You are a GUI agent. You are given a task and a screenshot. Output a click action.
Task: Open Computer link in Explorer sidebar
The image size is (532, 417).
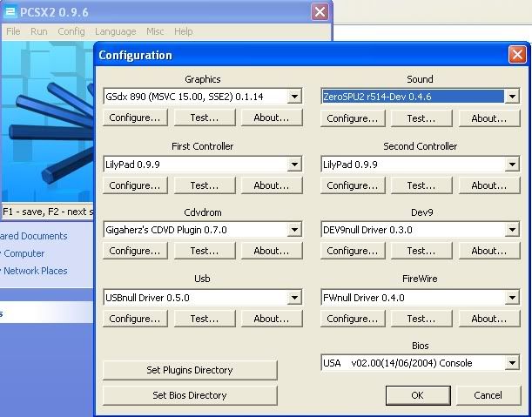(24, 253)
